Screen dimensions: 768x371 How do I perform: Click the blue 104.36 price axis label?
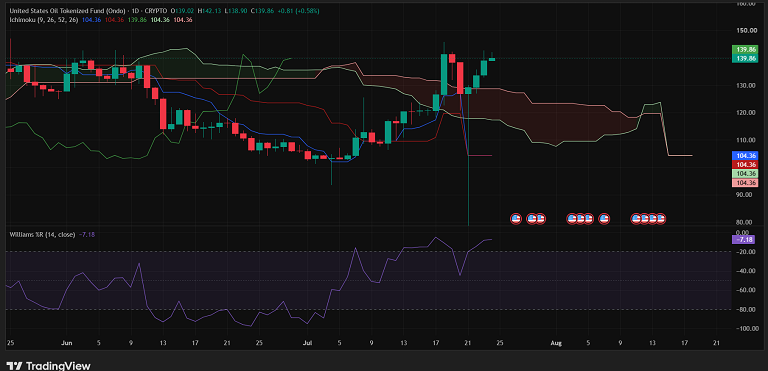click(x=744, y=155)
